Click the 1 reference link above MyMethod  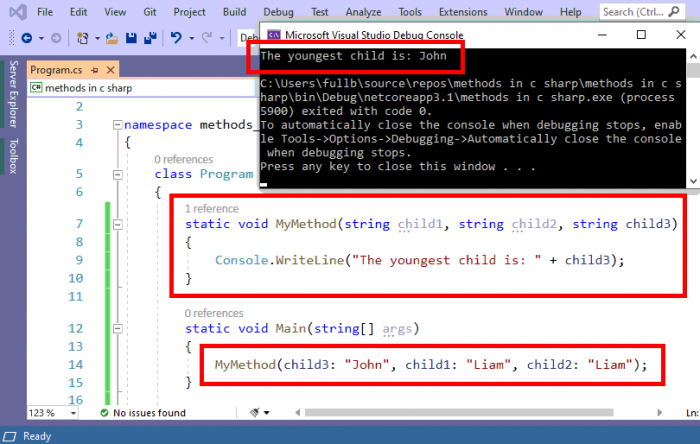(211, 208)
